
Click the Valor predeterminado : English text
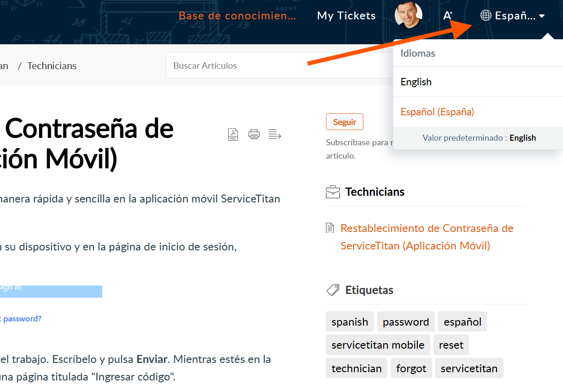coord(479,137)
